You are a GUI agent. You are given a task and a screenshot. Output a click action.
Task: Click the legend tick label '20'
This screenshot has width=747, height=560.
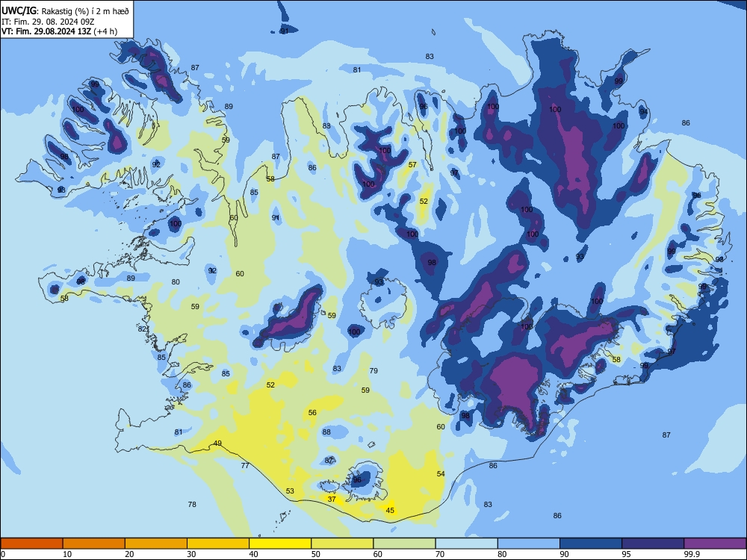[129, 554]
